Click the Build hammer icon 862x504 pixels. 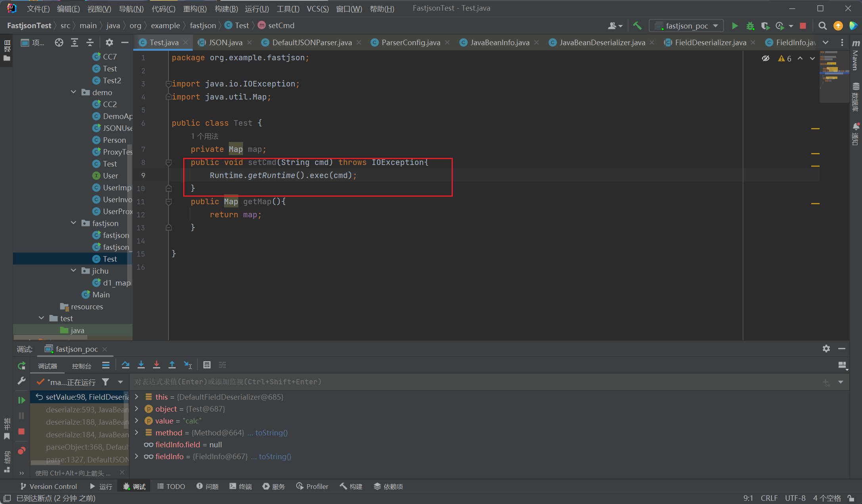637,26
